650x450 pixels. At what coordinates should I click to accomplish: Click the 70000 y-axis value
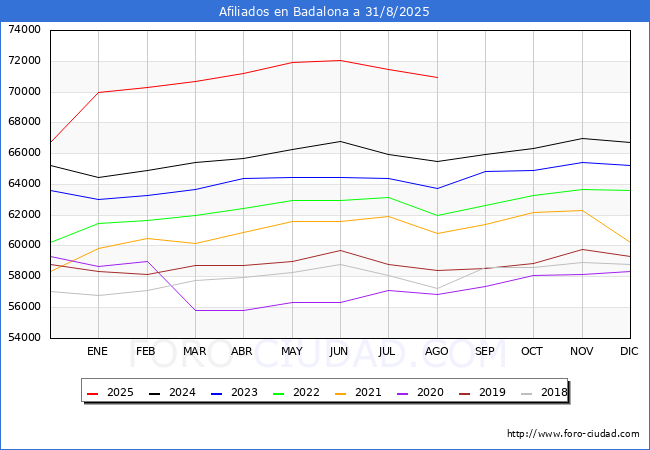coord(24,91)
